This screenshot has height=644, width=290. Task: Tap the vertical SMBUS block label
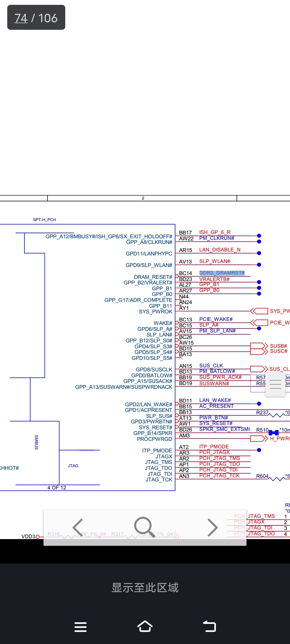37,442
